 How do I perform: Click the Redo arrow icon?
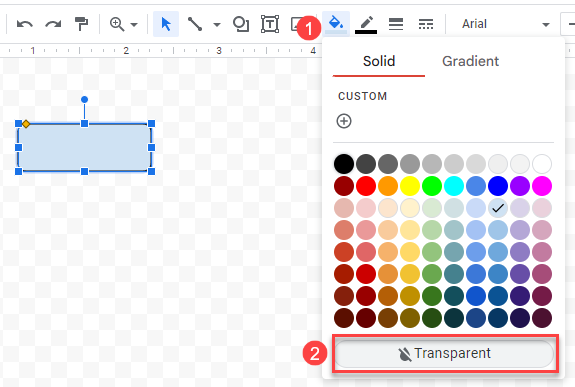pos(53,24)
